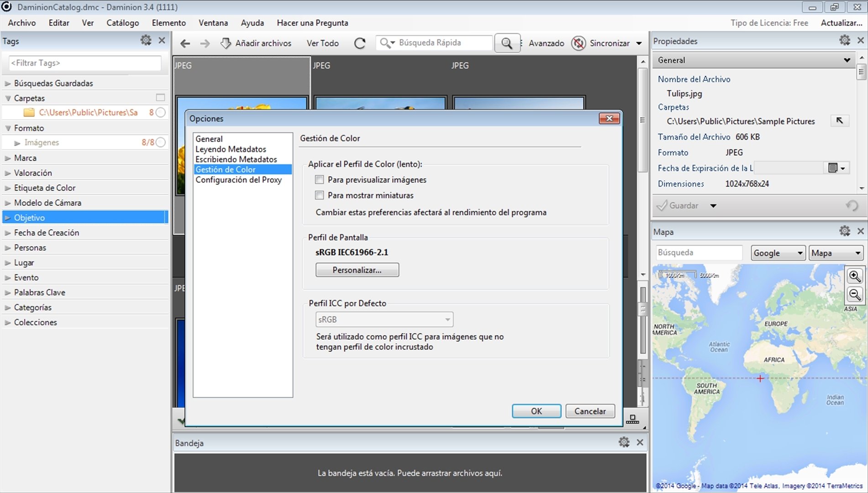Open the Ventana menu
The image size is (868, 493).
point(213,23)
